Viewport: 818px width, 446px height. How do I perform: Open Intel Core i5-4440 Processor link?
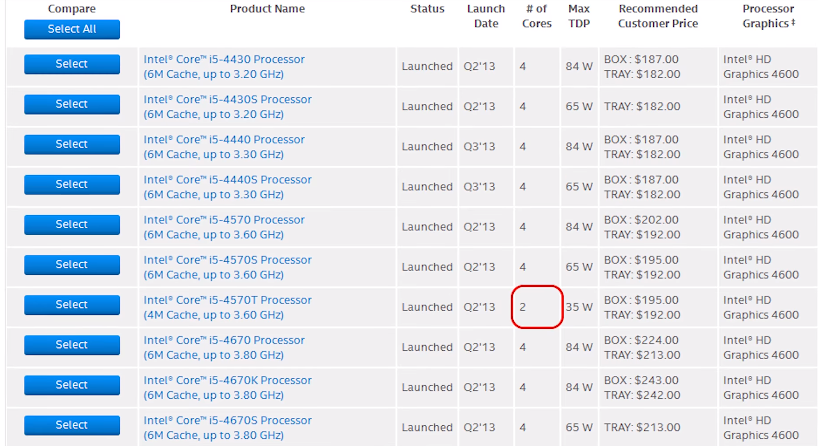point(224,147)
